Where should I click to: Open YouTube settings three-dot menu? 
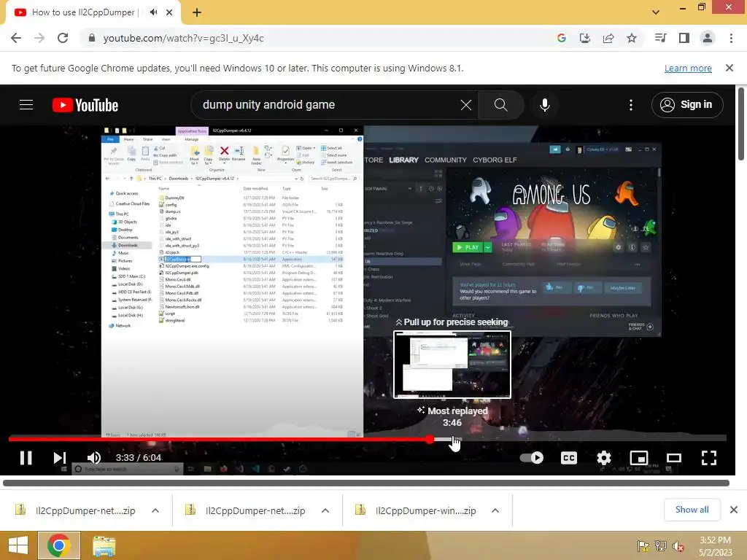point(631,105)
